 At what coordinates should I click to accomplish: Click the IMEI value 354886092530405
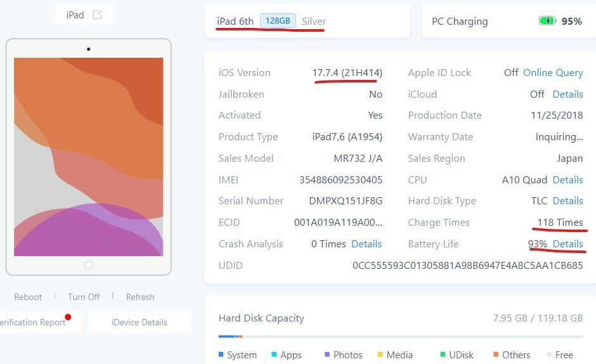click(x=340, y=179)
